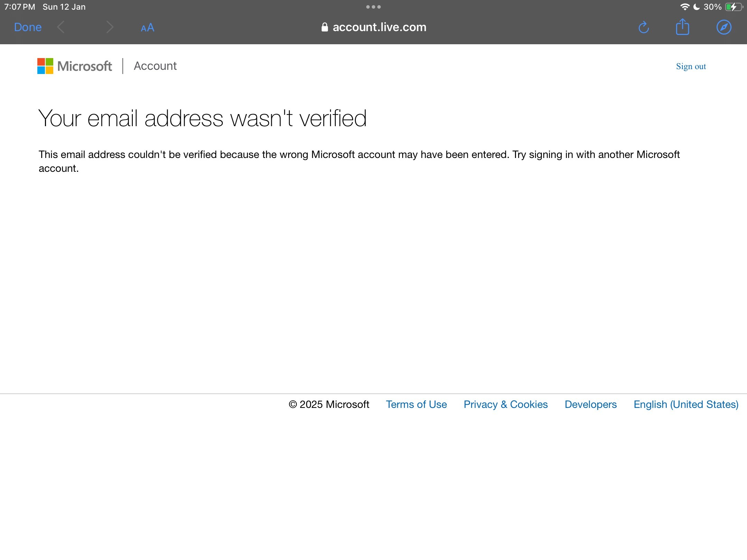Viewport: 747px width, 560px height.
Task: Go back with the left chevron arrow
Action: [61, 27]
